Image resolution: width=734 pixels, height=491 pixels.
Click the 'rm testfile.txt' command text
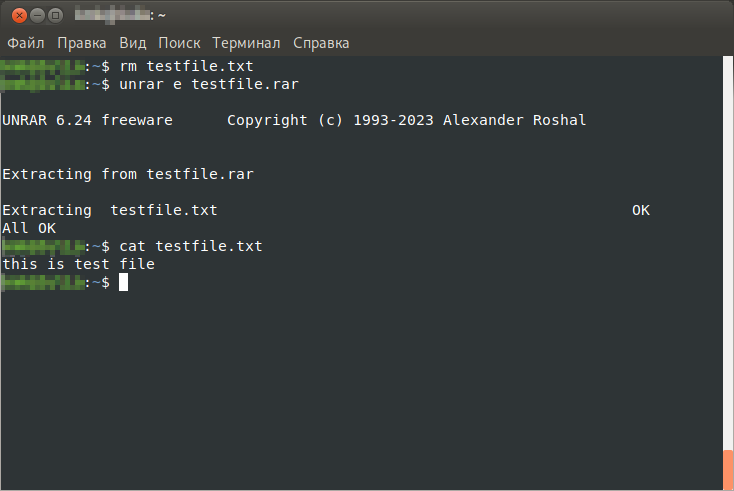pyautogui.click(x=186, y=66)
